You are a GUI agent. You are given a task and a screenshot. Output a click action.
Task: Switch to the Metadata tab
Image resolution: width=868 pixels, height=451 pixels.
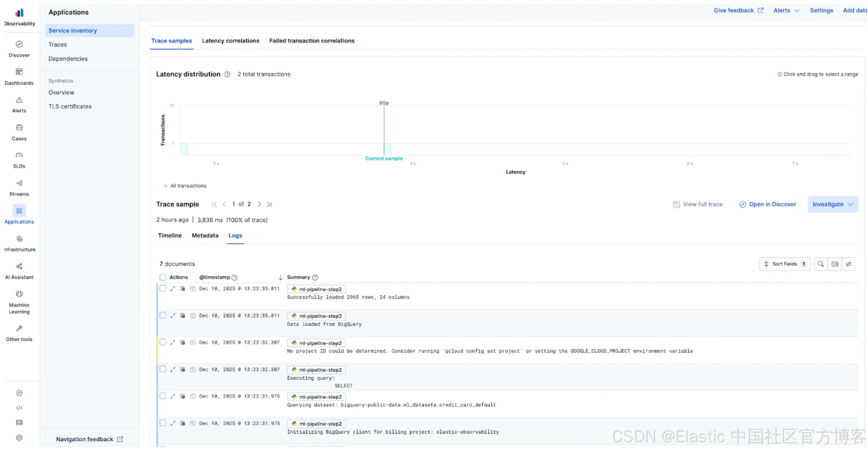[x=205, y=235]
